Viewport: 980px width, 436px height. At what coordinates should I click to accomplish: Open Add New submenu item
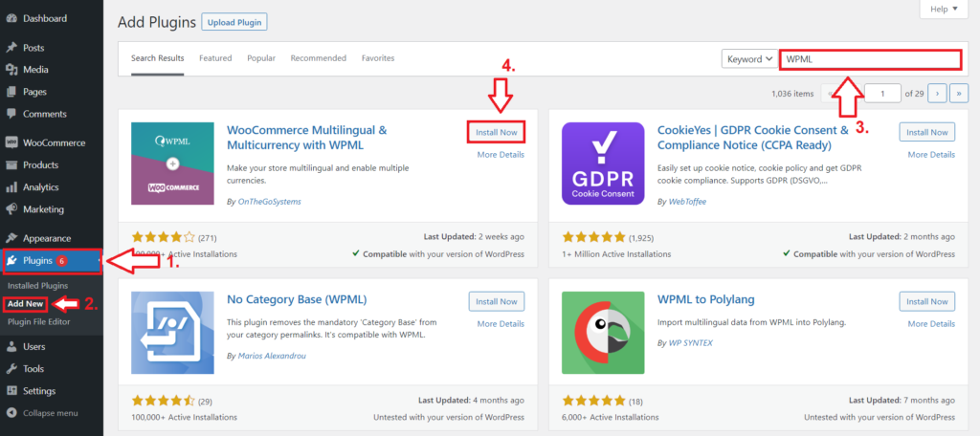coord(26,304)
